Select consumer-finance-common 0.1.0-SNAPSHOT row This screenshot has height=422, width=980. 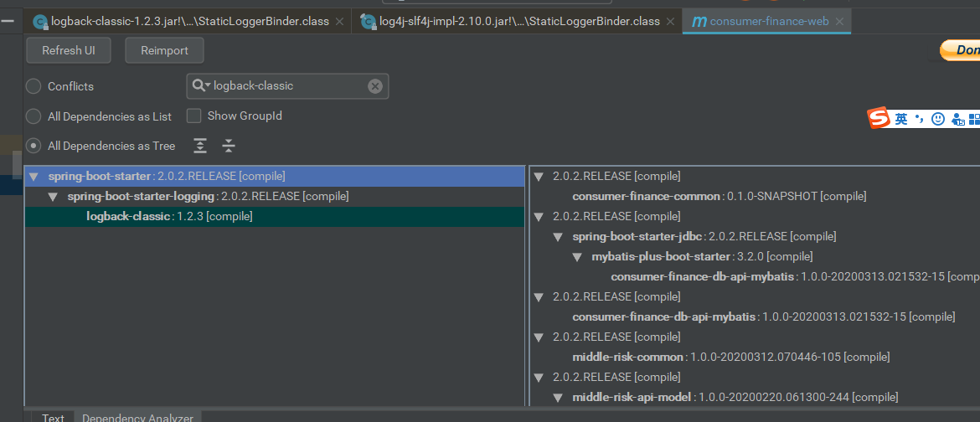pyautogui.click(x=719, y=196)
